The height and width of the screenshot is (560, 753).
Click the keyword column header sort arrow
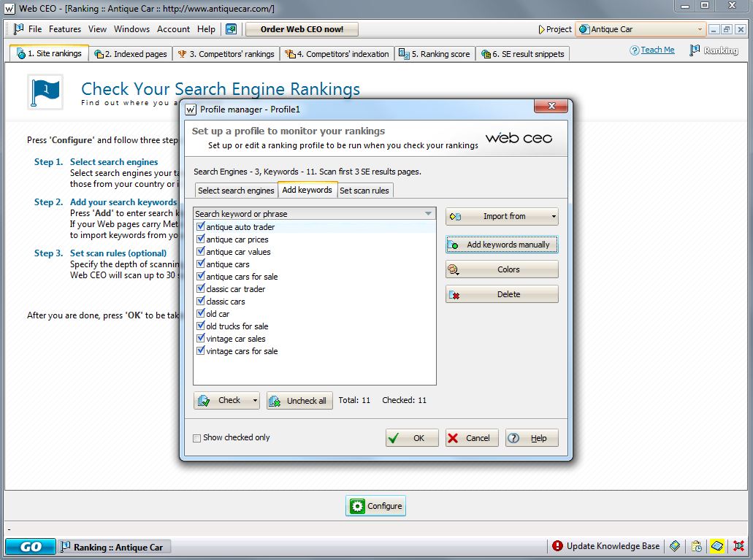click(x=429, y=213)
